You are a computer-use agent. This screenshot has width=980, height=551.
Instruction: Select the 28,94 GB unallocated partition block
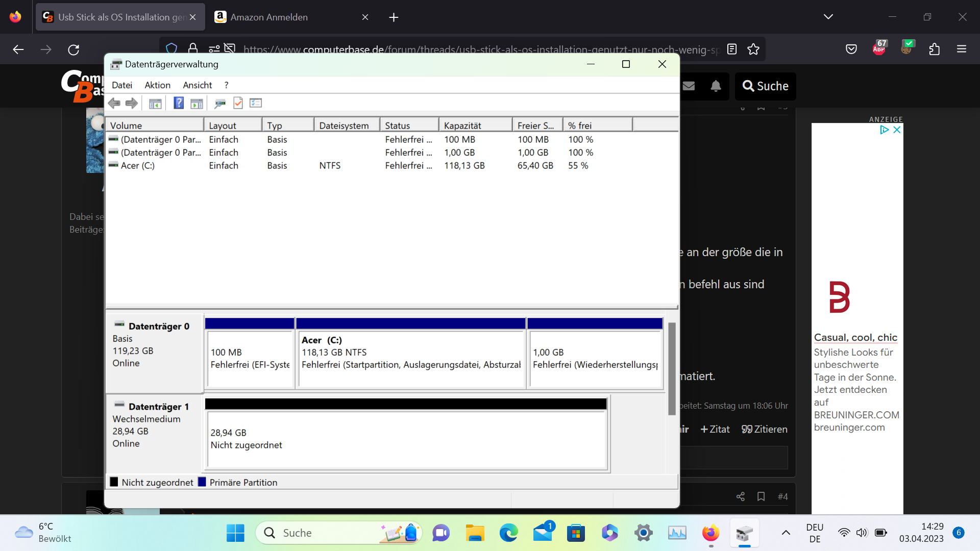click(x=406, y=438)
